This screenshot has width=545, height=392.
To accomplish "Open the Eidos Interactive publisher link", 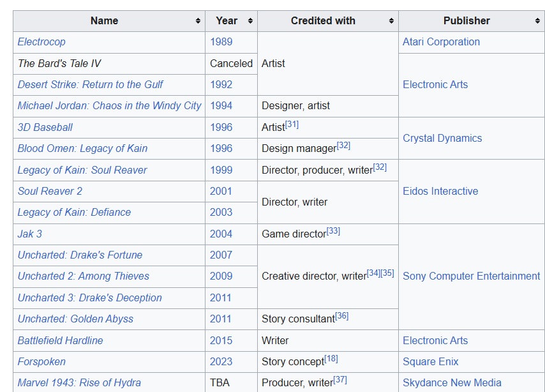I will pyautogui.click(x=440, y=192).
